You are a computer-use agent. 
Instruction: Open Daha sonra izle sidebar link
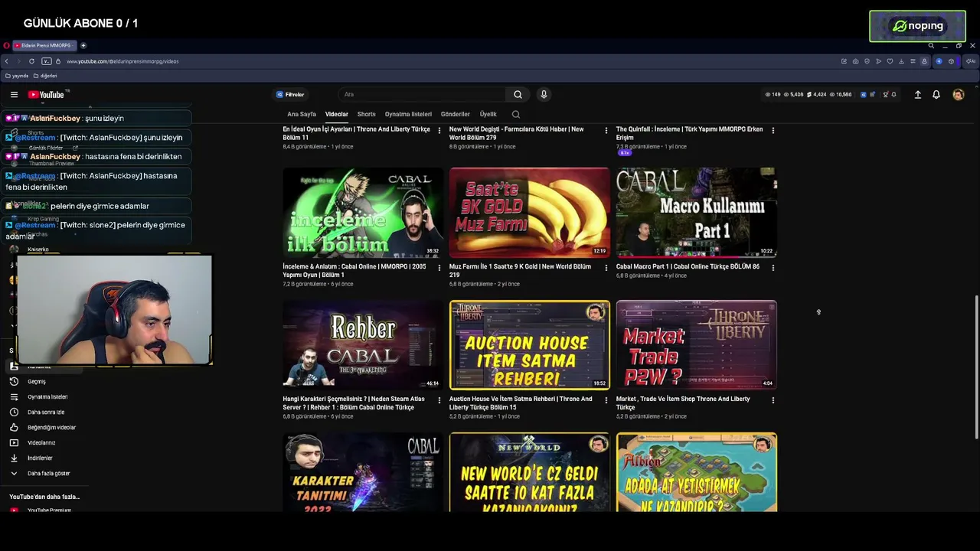(46, 412)
